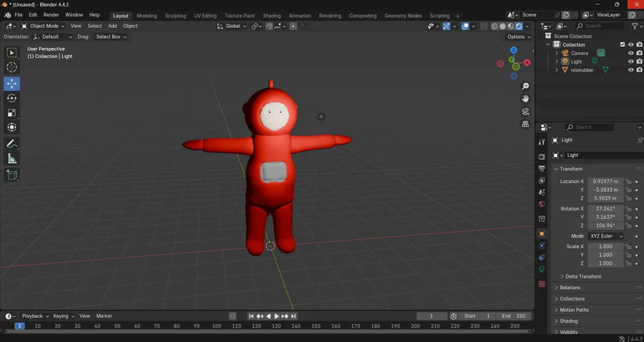Open the Render properties tab

pos(542,157)
